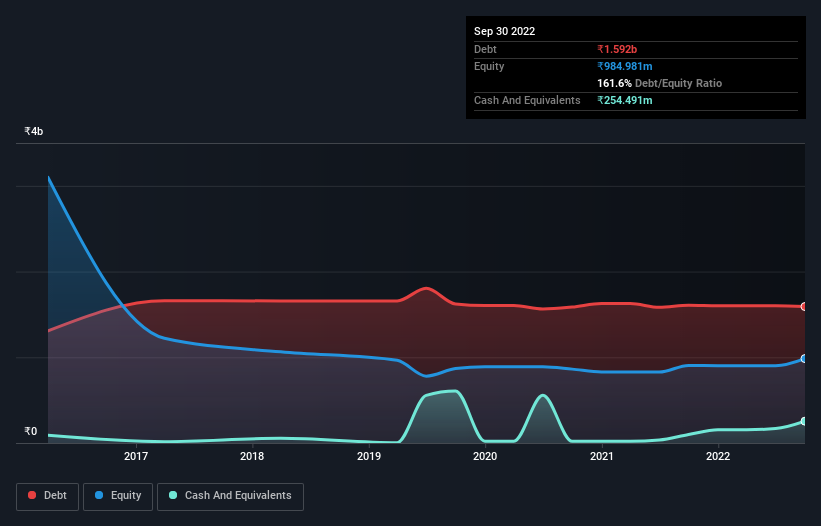821x526 pixels.
Task: Click the teal dot in Cash legend
Action: (x=173, y=495)
